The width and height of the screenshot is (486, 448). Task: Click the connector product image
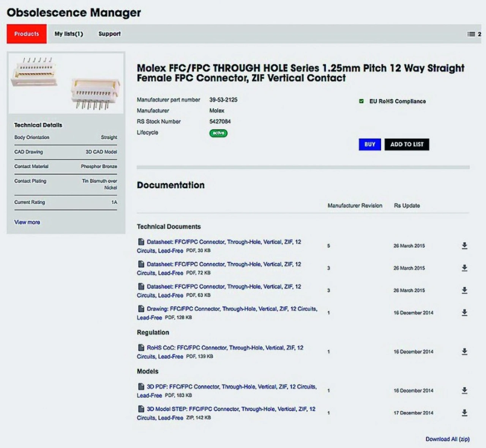[x=66, y=83]
